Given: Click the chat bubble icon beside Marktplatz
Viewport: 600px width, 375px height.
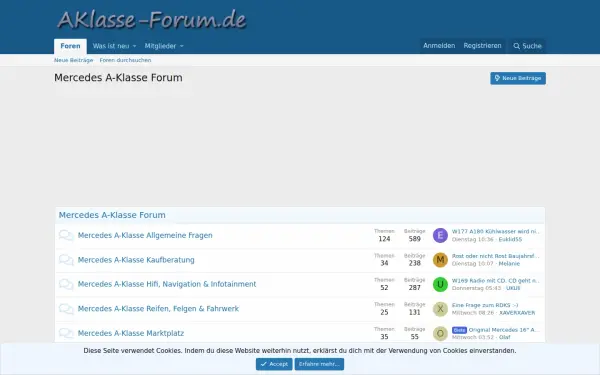Looking at the screenshot, I should (66, 333).
